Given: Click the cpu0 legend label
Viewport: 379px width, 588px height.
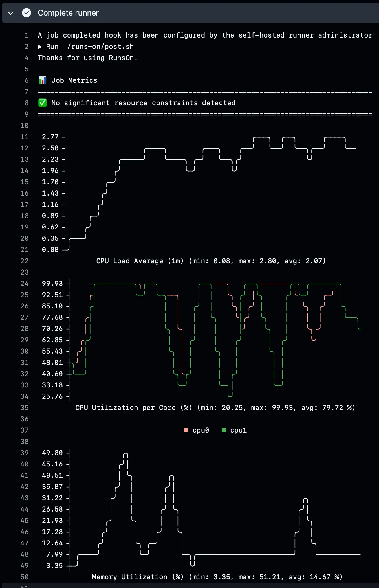Looking at the screenshot, I should [201, 430].
